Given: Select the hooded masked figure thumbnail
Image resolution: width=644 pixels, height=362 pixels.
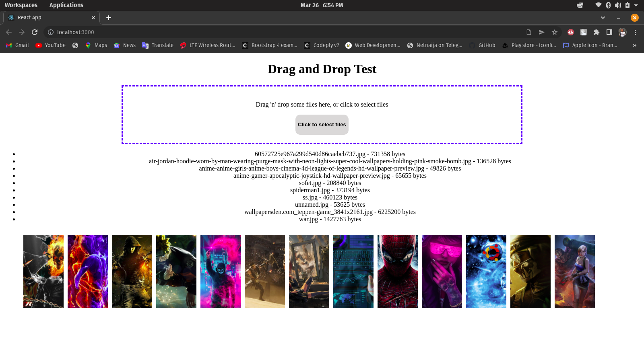Looking at the screenshot, I should 132,271.
